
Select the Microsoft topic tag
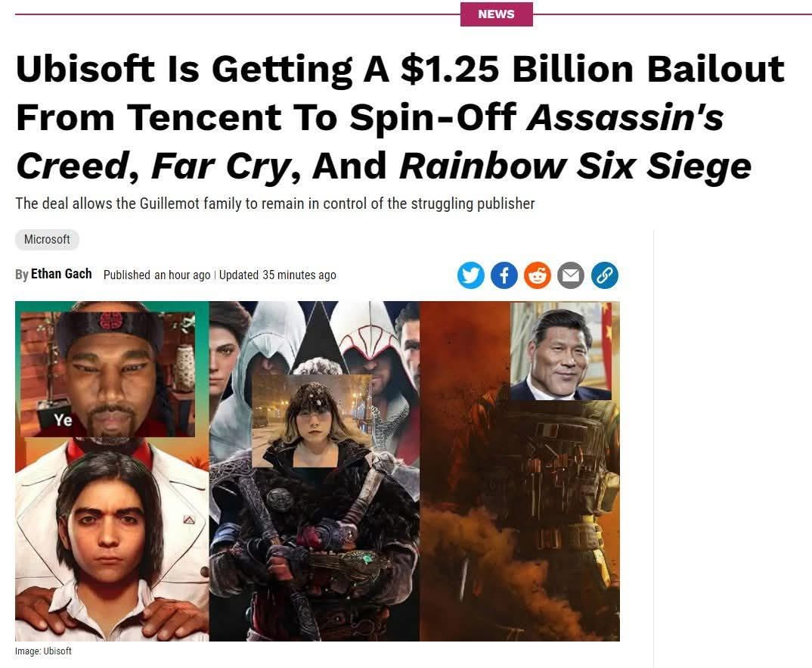point(47,239)
